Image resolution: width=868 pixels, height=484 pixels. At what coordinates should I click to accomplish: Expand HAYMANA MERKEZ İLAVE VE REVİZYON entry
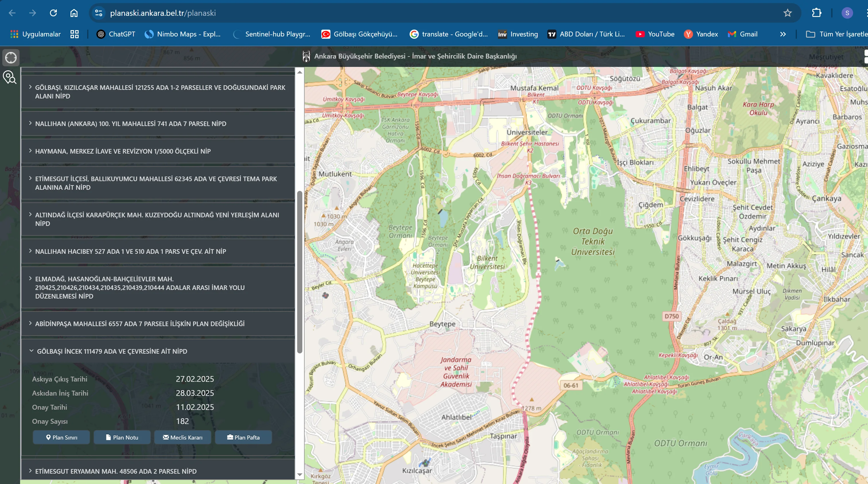pos(123,151)
